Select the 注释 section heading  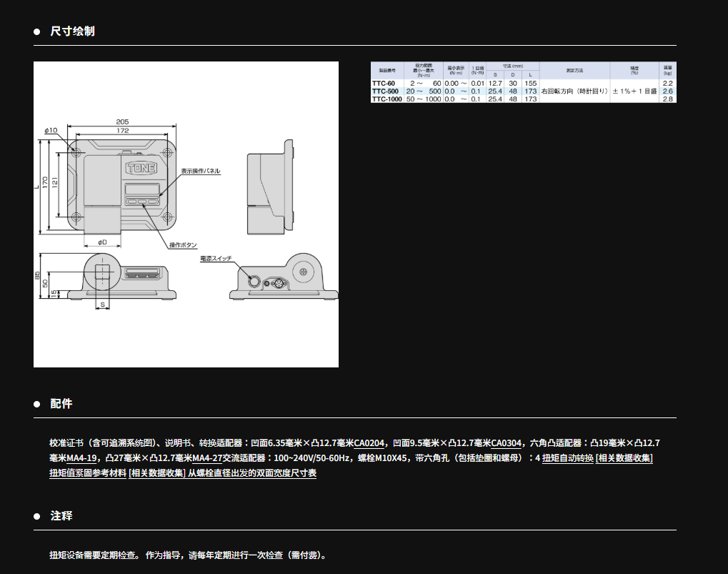coord(61,516)
